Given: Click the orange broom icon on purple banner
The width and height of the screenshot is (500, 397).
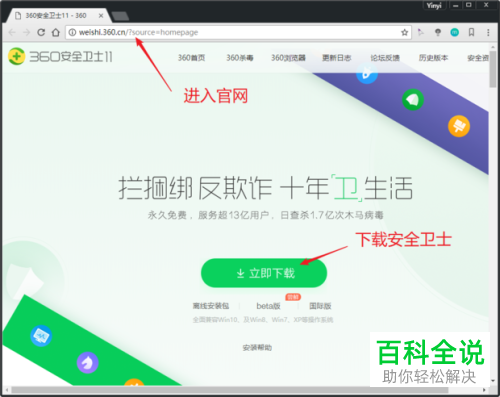Looking at the screenshot, I should click(x=459, y=126).
